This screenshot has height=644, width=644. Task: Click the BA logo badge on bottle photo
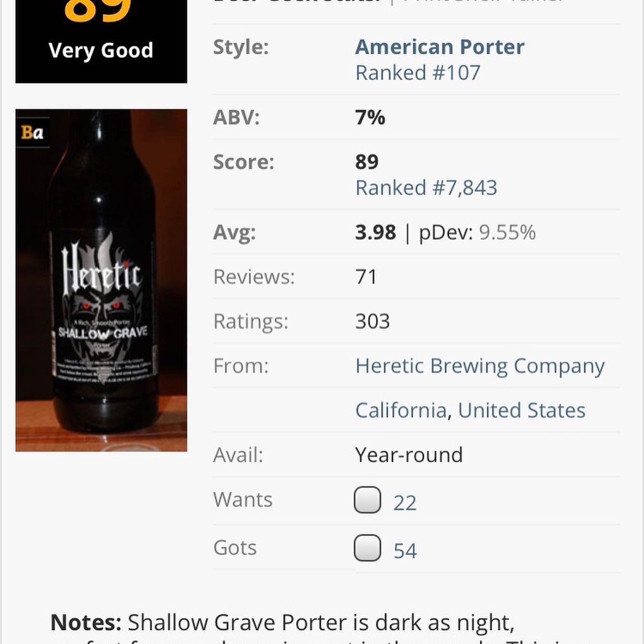click(x=33, y=132)
